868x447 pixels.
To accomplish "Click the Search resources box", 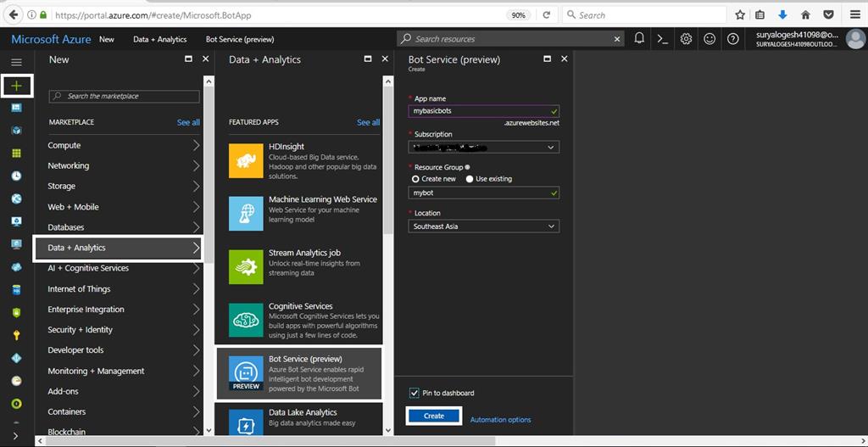I will pos(510,39).
